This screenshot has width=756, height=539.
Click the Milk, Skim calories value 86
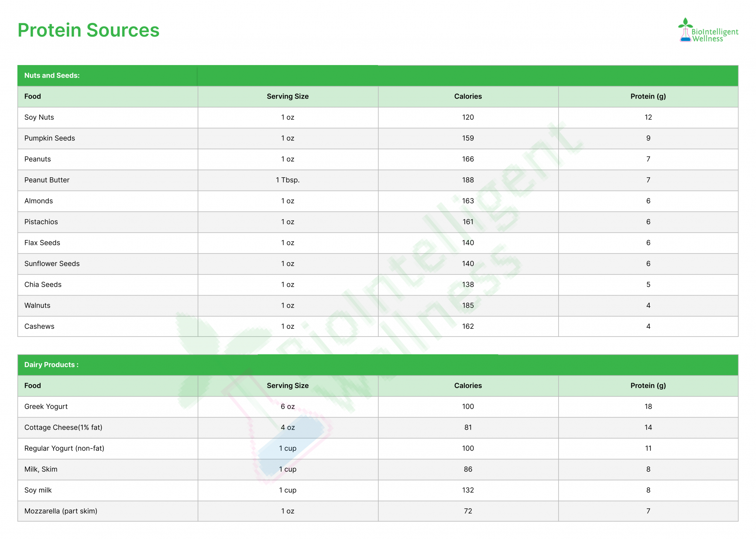click(x=468, y=470)
